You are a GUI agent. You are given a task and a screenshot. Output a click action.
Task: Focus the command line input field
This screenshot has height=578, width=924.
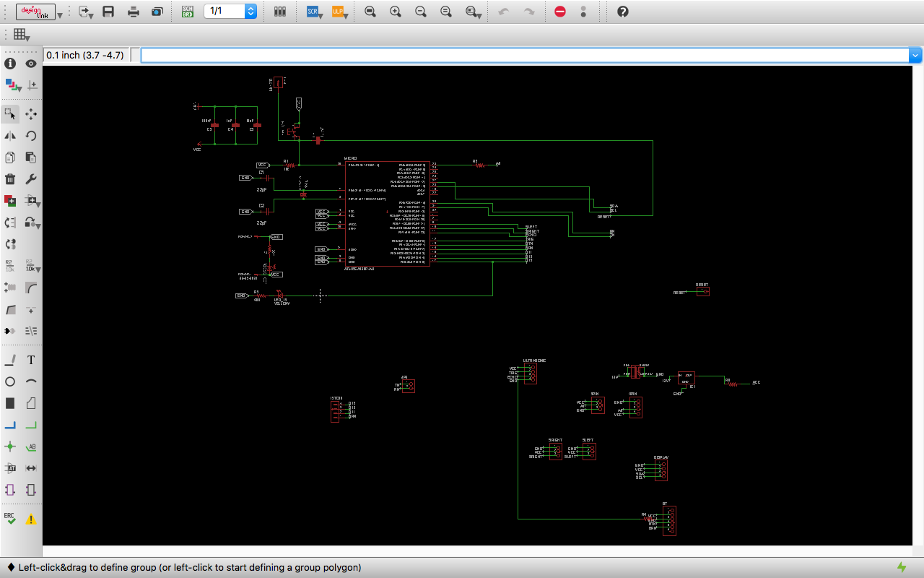(525, 55)
